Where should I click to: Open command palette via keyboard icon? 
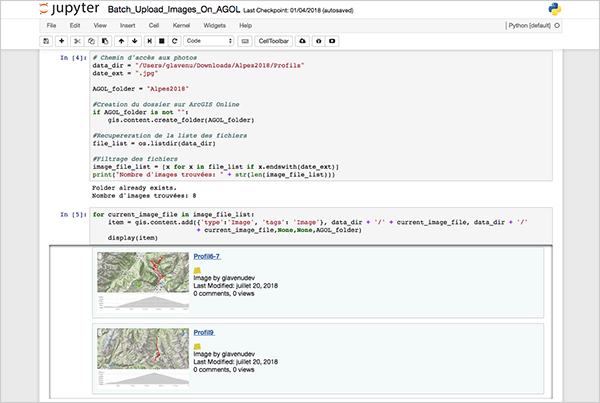point(246,41)
